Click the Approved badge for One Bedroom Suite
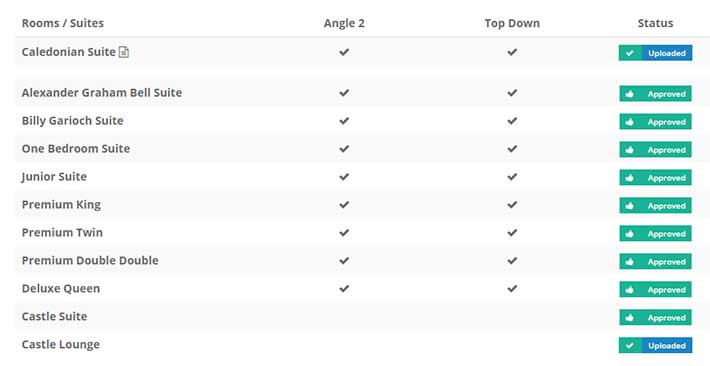 [x=655, y=150]
